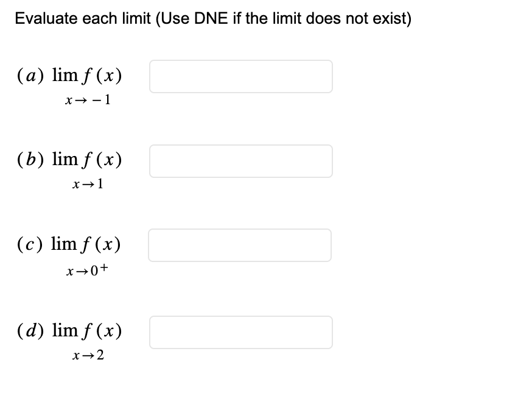Select the input field beside lim as x approaches 1
This screenshot has width=532, height=418.
click(x=240, y=161)
